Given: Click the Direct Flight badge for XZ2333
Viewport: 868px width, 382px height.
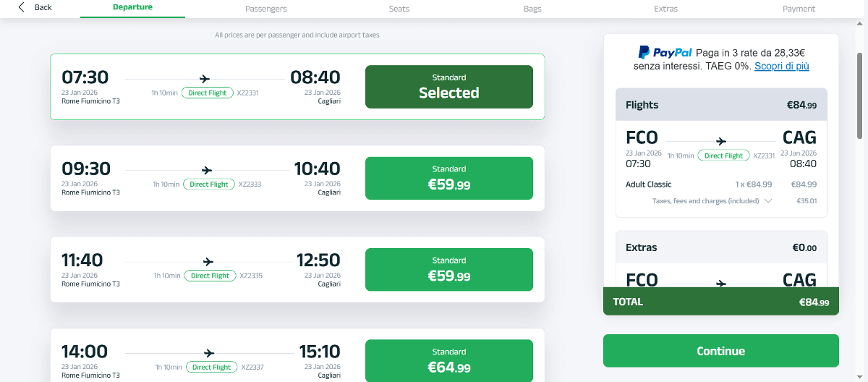Looking at the screenshot, I should (x=209, y=184).
